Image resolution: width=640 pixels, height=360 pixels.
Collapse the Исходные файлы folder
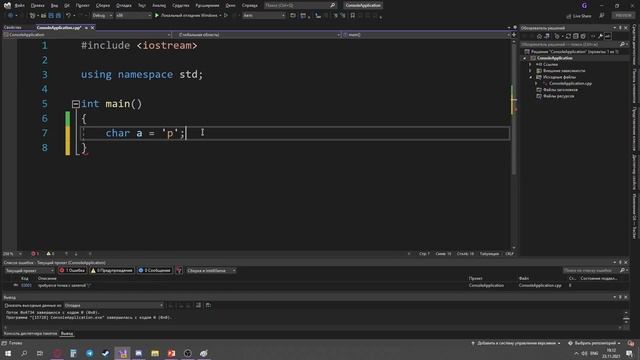coord(531,77)
